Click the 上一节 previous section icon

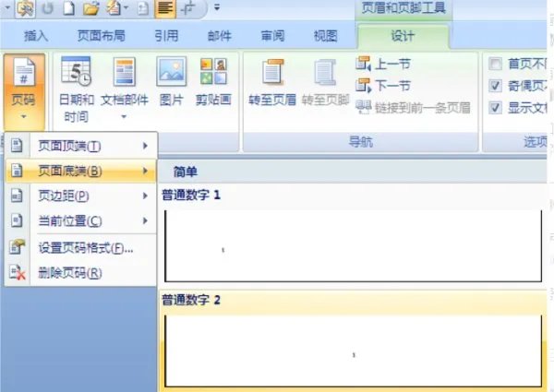(363, 64)
